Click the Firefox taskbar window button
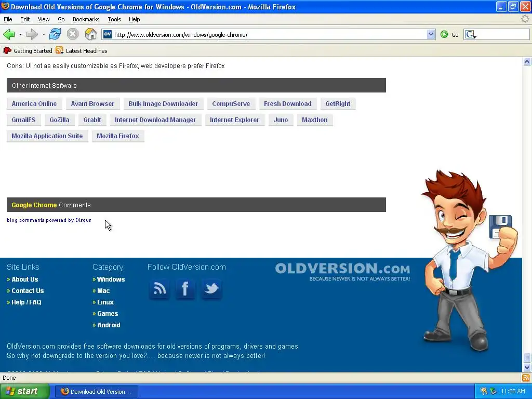532x399 pixels. pos(96,392)
